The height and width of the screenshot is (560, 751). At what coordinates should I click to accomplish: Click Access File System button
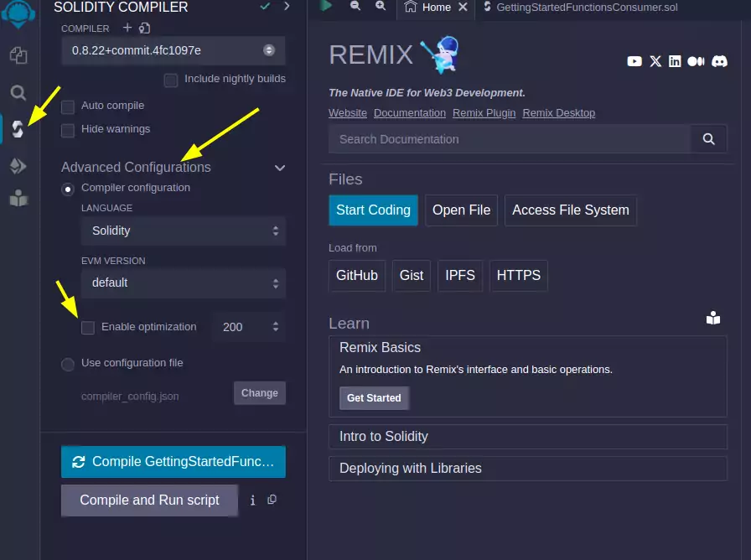pyautogui.click(x=571, y=210)
